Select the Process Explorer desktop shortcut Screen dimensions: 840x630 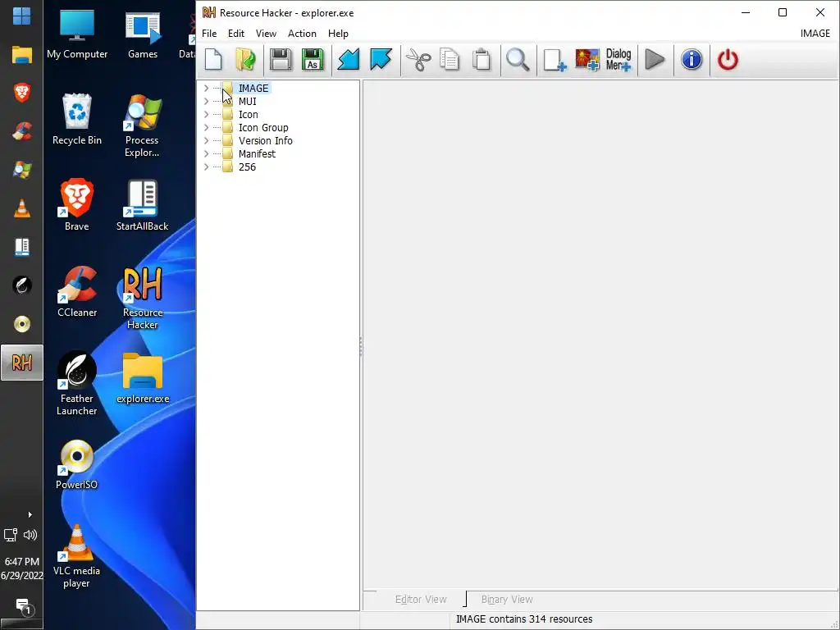pos(142,126)
